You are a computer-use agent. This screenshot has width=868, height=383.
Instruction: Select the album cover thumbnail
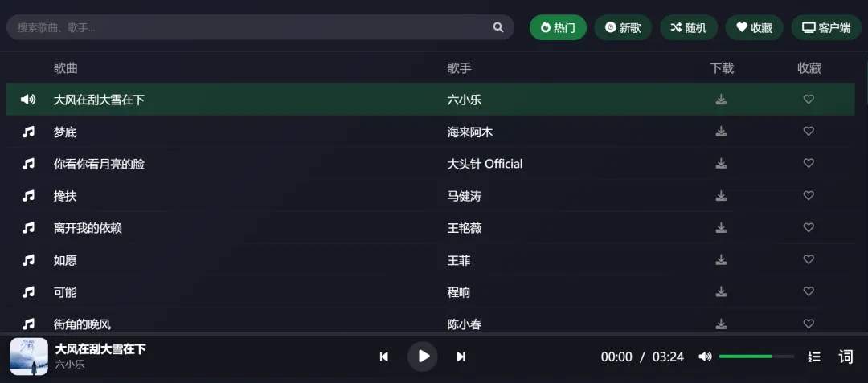(x=29, y=357)
